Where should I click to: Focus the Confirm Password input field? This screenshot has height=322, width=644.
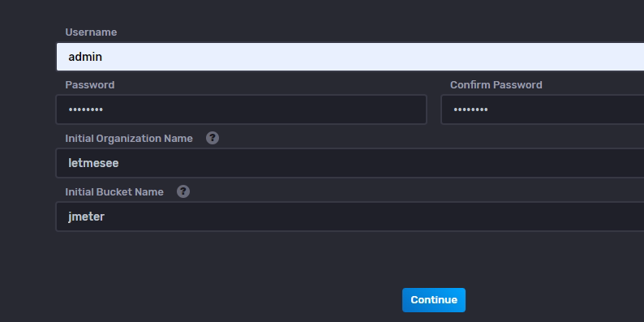tap(542, 109)
